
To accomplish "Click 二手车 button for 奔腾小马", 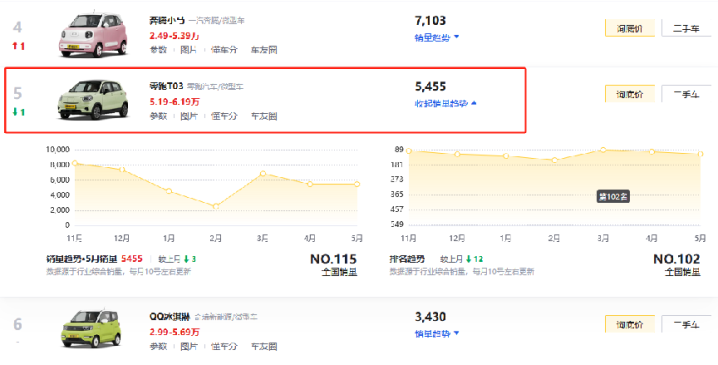I will pyautogui.click(x=686, y=28).
